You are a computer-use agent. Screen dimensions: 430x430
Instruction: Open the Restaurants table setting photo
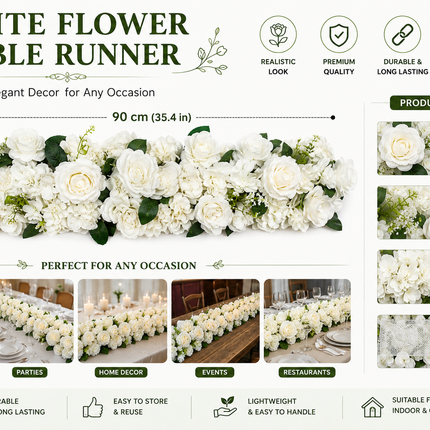click(307, 321)
